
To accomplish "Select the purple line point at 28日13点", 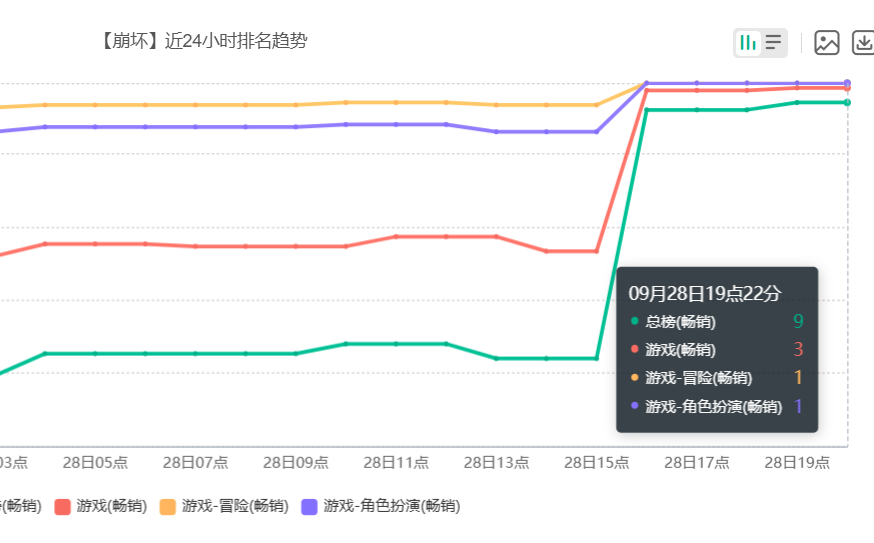I will click(x=497, y=132).
